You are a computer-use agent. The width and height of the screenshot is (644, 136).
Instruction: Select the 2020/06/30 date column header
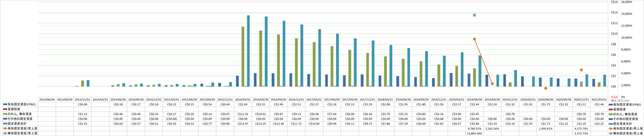(546, 100)
